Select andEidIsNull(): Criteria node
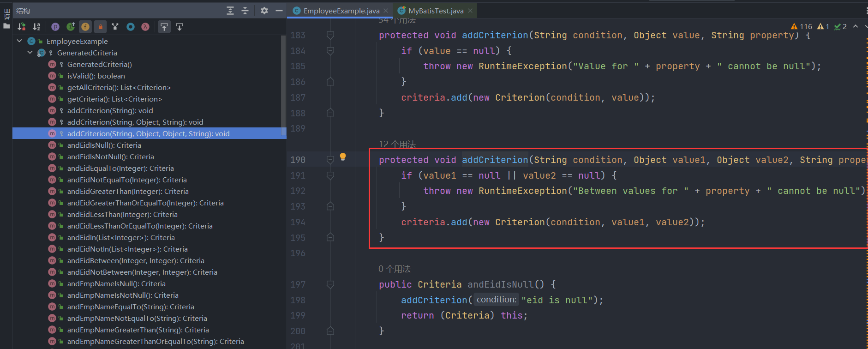Viewport: 868px width, 349px height. (104, 145)
